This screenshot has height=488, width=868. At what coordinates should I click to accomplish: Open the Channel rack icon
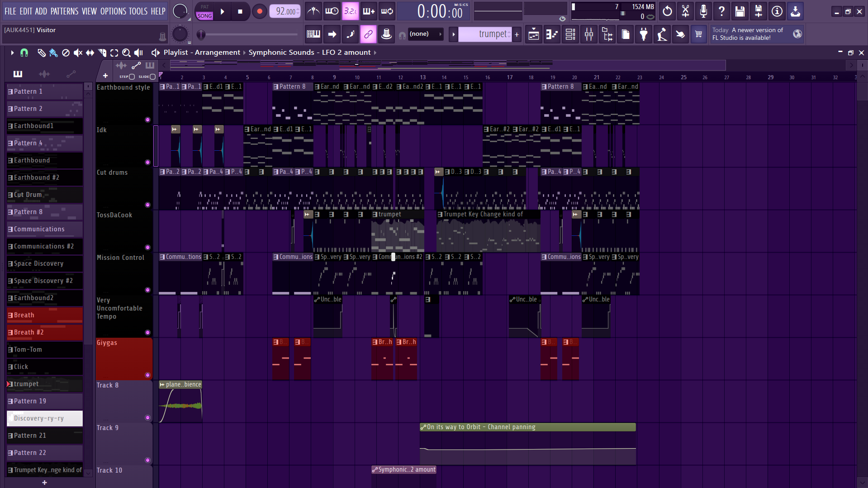571,34
